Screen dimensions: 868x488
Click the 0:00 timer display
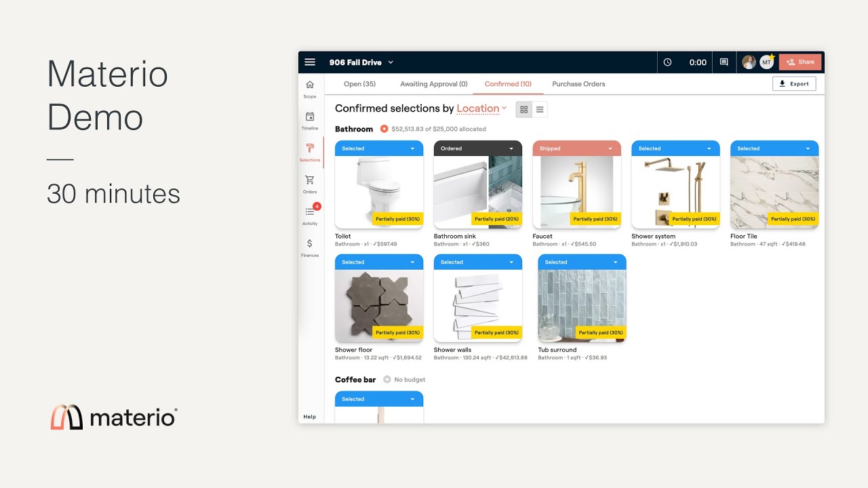coord(698,62)
